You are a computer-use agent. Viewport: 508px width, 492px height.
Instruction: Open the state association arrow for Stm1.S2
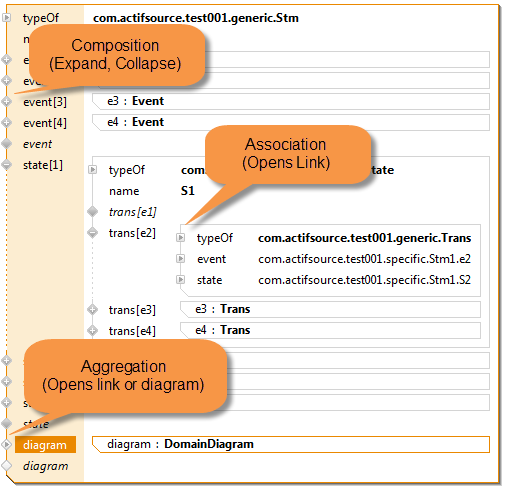[x=180, y=280]
